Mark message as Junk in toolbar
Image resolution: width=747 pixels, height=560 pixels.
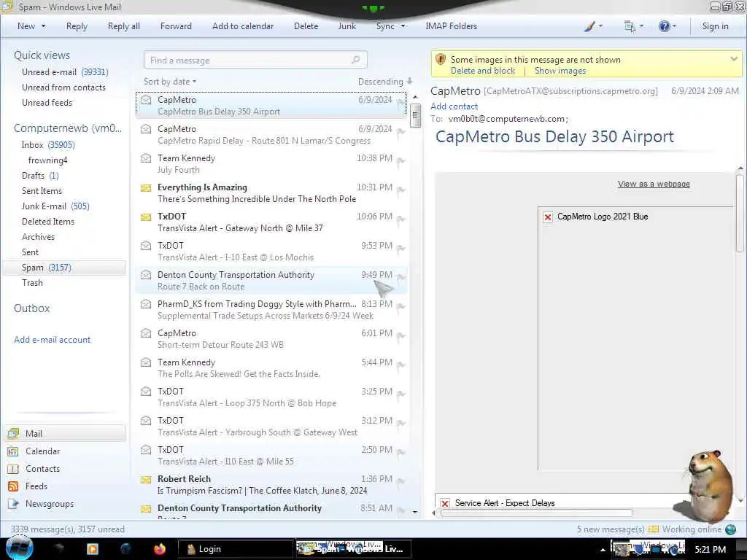(347, 26)
